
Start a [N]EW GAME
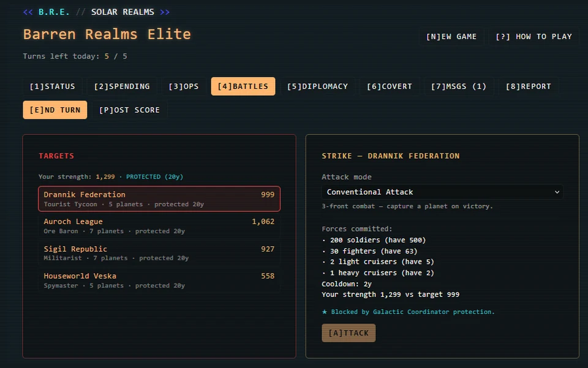coord(451,36)
